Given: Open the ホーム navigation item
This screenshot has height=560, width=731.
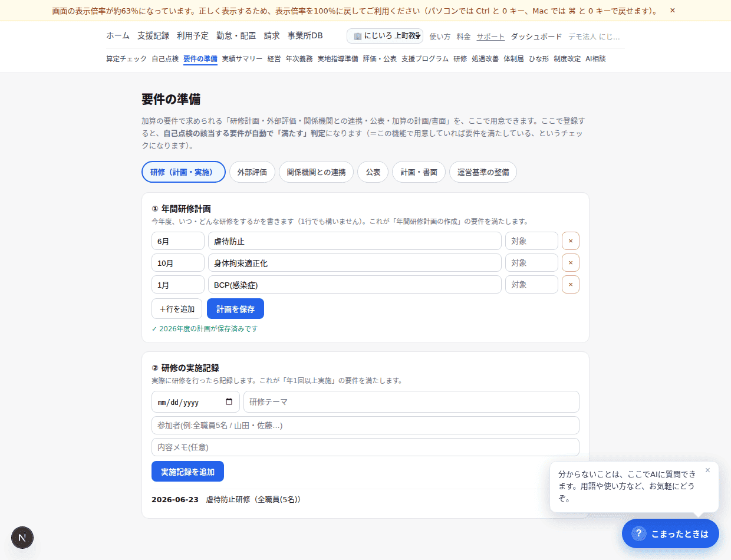Looking at the screenshot, I should point(118,36).
